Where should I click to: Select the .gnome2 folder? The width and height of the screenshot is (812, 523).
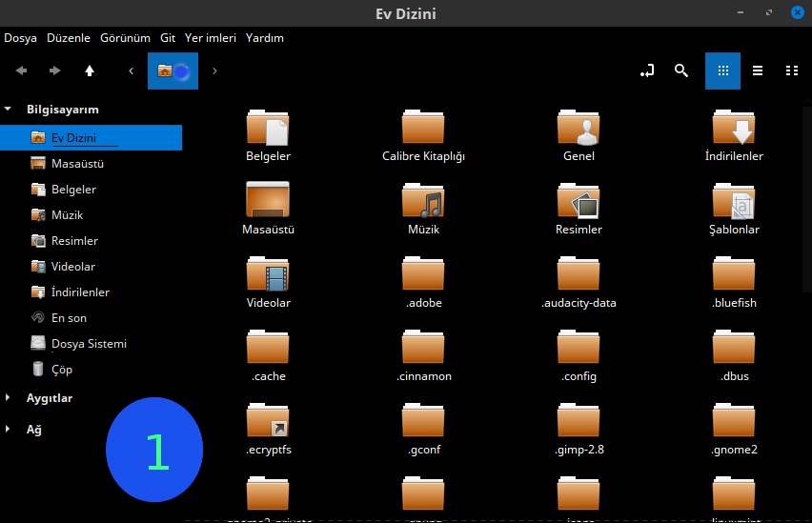click(734, 421)
